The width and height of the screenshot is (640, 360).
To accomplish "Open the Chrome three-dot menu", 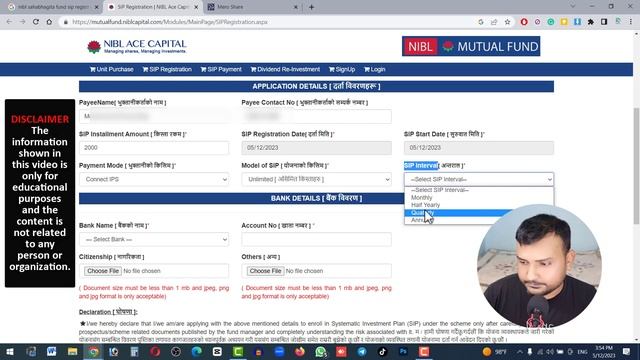I will 631,22.
